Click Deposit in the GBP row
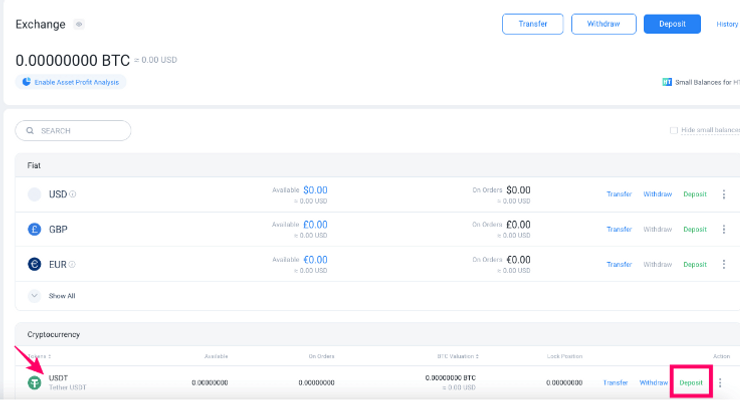 pos(695,229)
